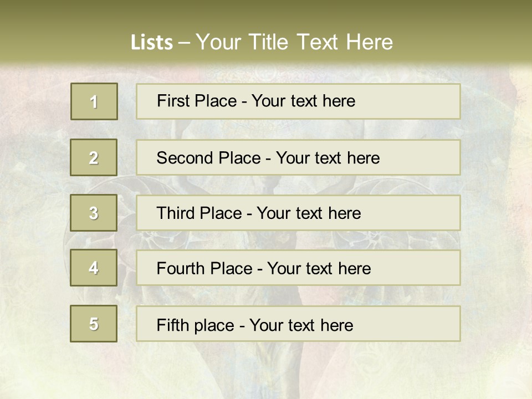The height and width of the screenshot is (399, 532).
Task: Click "Your Title Text Here" in the title
Action: (x=294, y=42)
